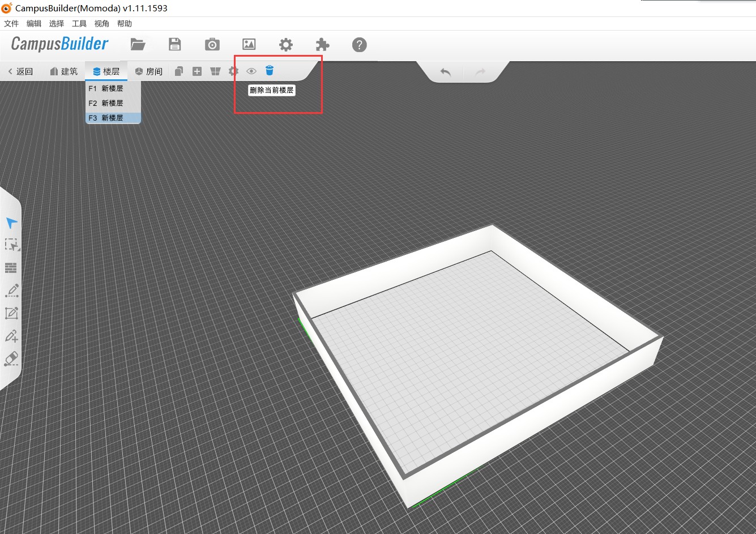Open the 编辑 menu

(34, 24)
